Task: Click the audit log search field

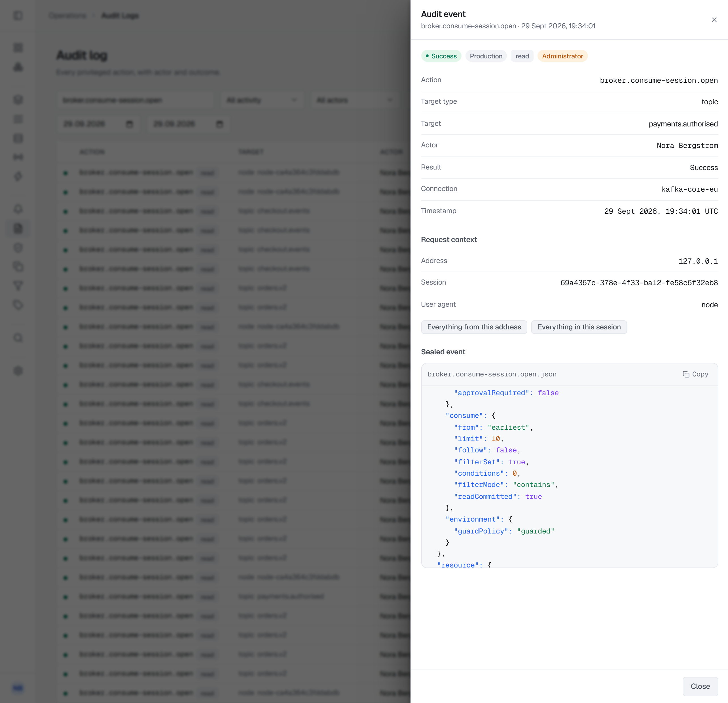Action: pyautogui.click(x=136, y=100)
